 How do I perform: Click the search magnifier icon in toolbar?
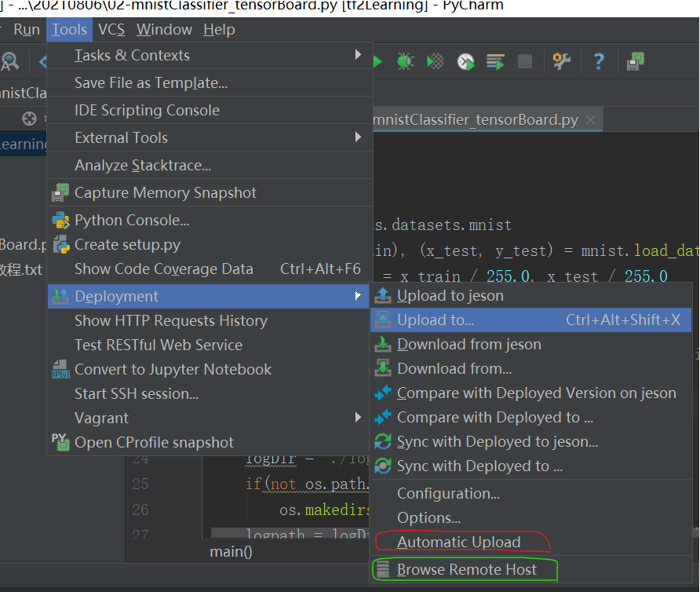tap(10, 61)
